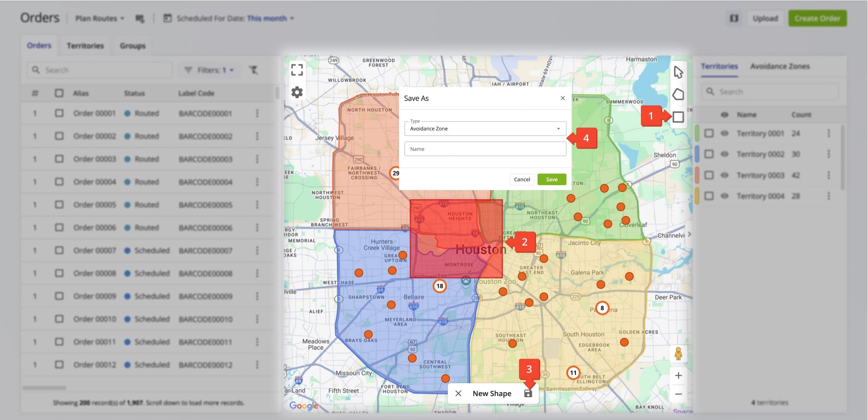Toggle visibility eye for Territory 0003
The image size is (868, 420).
coord(725,175)
